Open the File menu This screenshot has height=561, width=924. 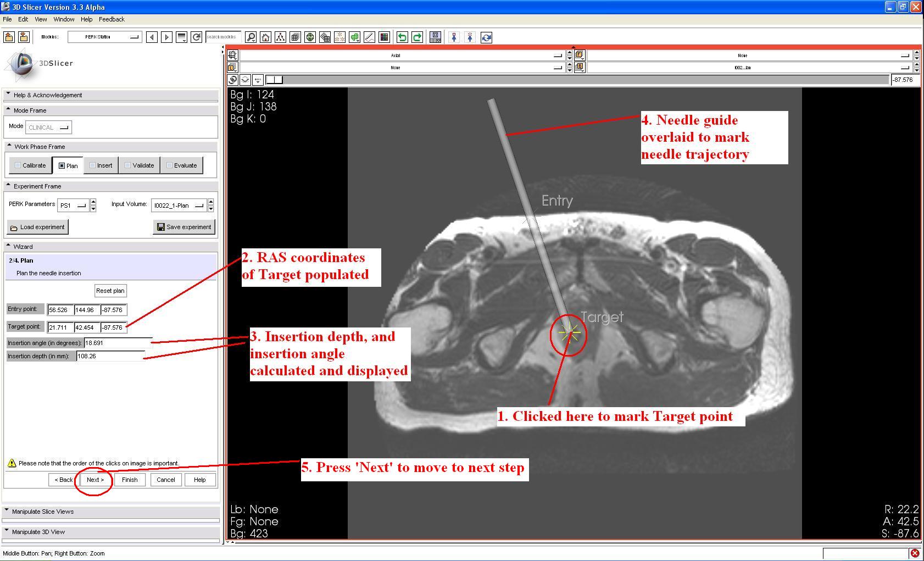7,19
